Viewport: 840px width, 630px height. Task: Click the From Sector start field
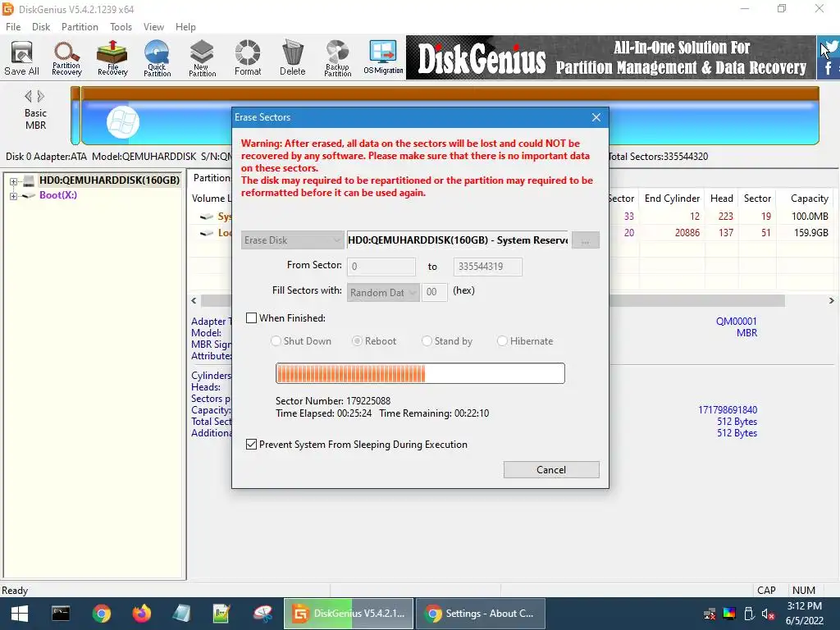click(x=381, y=267)
